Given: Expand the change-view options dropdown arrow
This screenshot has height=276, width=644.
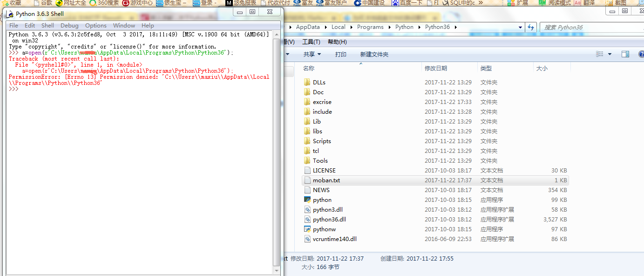Looking at the screenshot, I should (x=610, y=54).
